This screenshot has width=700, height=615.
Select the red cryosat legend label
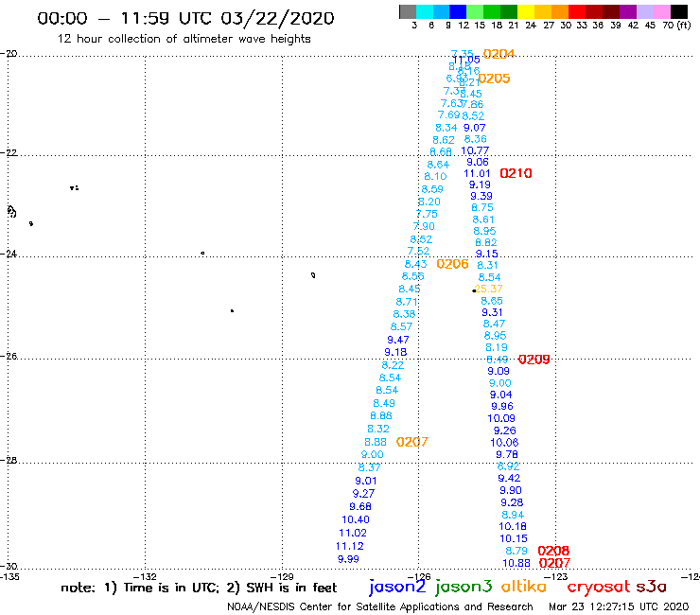pyautogui.click(x=599, y=588)
